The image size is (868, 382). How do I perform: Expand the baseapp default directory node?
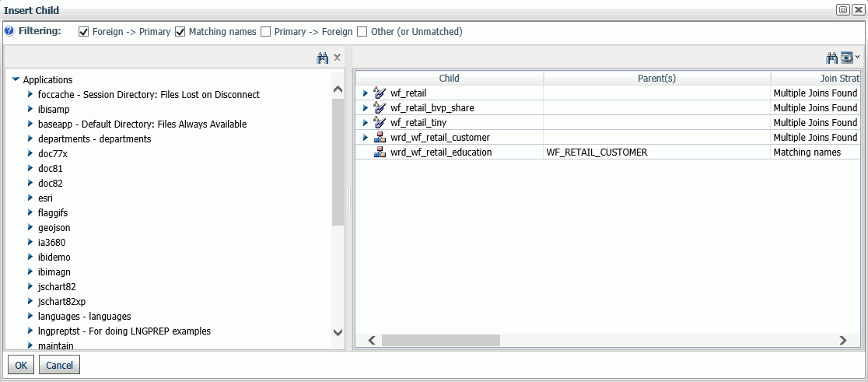click(x=30, y=124)
